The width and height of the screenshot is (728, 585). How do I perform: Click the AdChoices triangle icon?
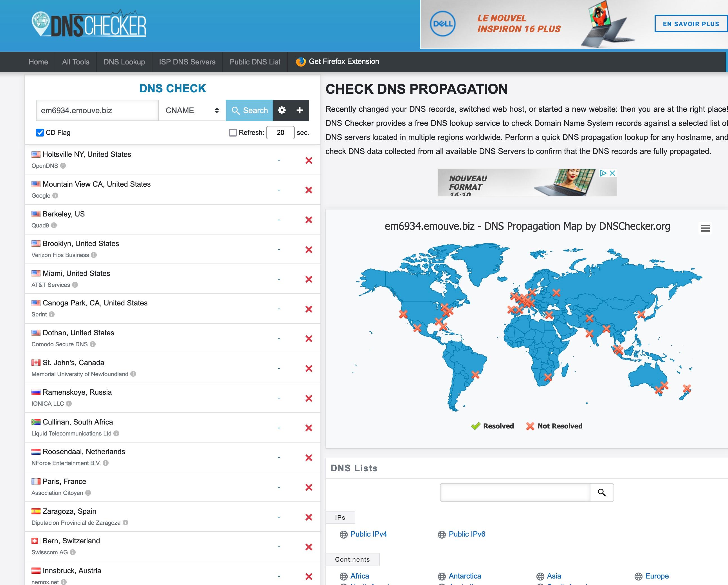[x=603, y=173]
